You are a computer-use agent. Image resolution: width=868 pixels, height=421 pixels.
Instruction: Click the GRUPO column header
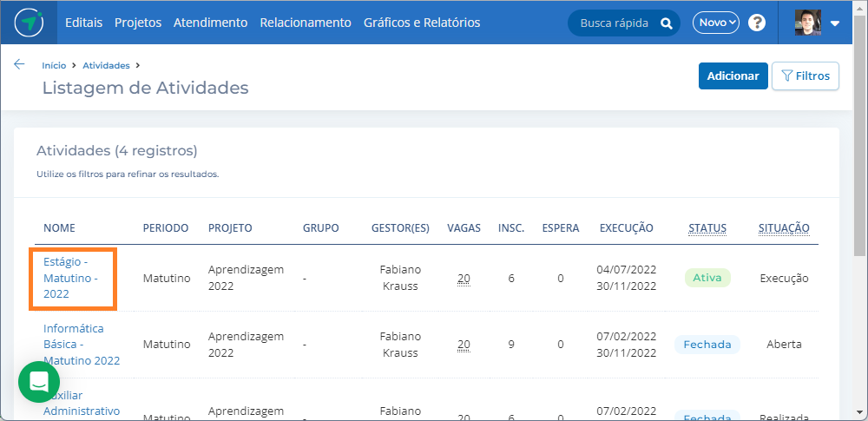tap(321, 228)
